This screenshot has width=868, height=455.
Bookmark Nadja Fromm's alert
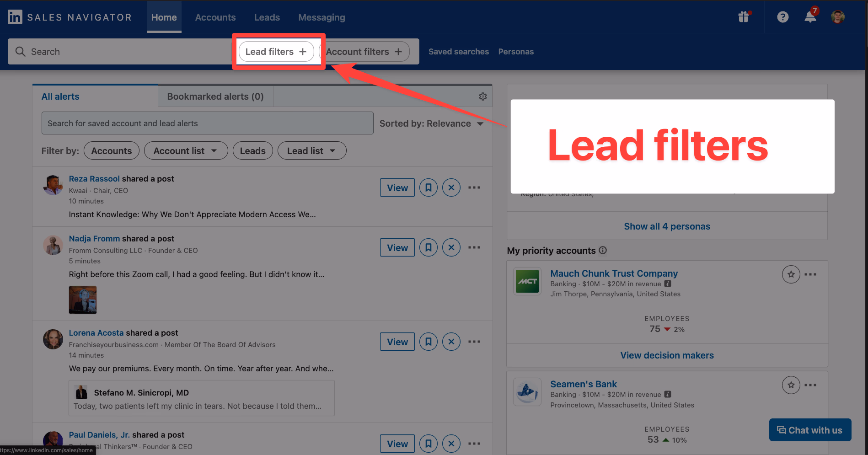tap(429, 247)
